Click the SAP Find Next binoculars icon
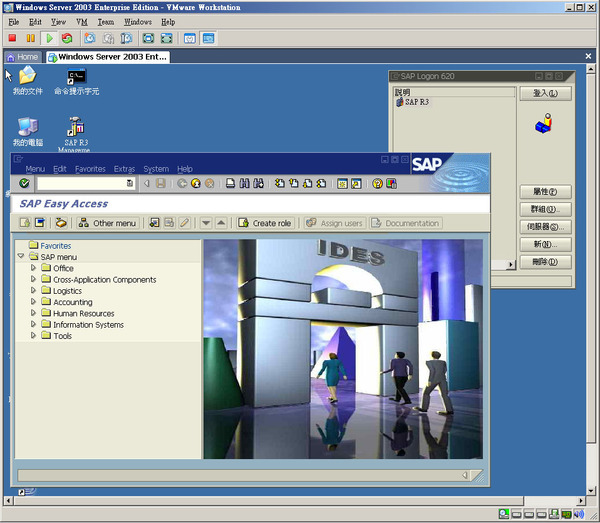 coord(258,184)
